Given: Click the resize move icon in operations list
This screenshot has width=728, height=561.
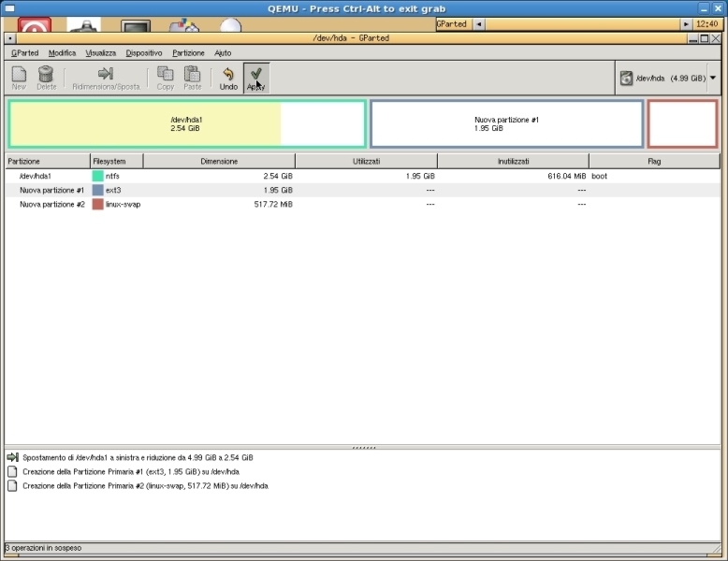Looking at the screenshot, I should tap(13, 457).
